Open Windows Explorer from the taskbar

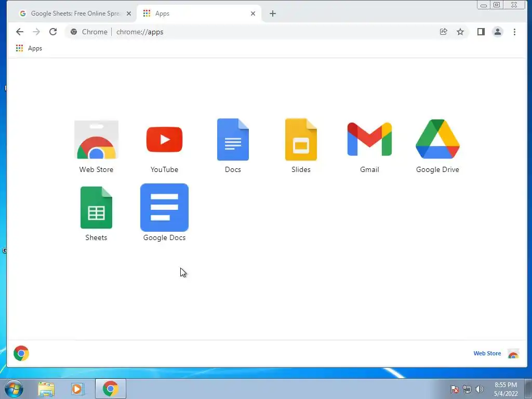coord(46,389)
